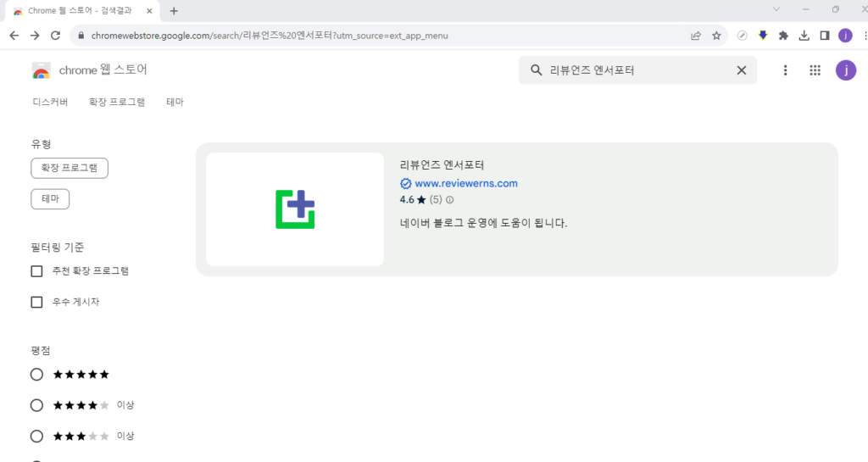Select the five-star rating filter
The height and width of the screenshot is (462, 868).
pos(36,375)
